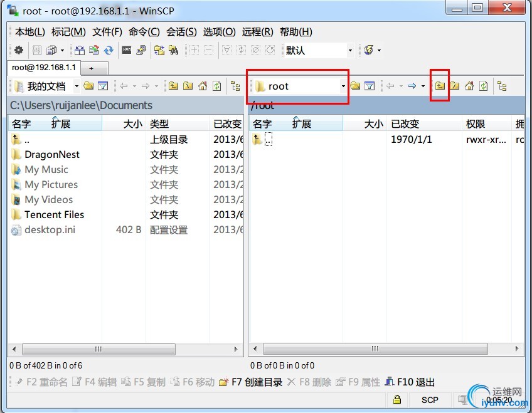
Task: Click the select files plus icon
Action: [194, 50]
